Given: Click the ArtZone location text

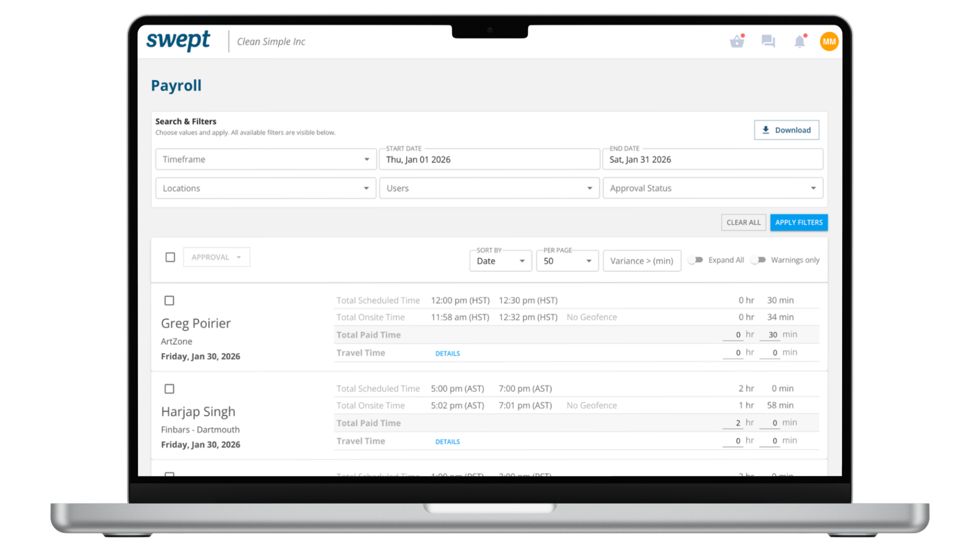Looking at the screenshot, I should (177, 341).
